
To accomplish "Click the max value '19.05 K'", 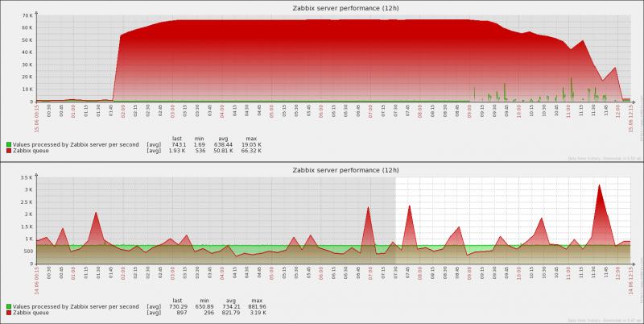I will click(252, 145).
